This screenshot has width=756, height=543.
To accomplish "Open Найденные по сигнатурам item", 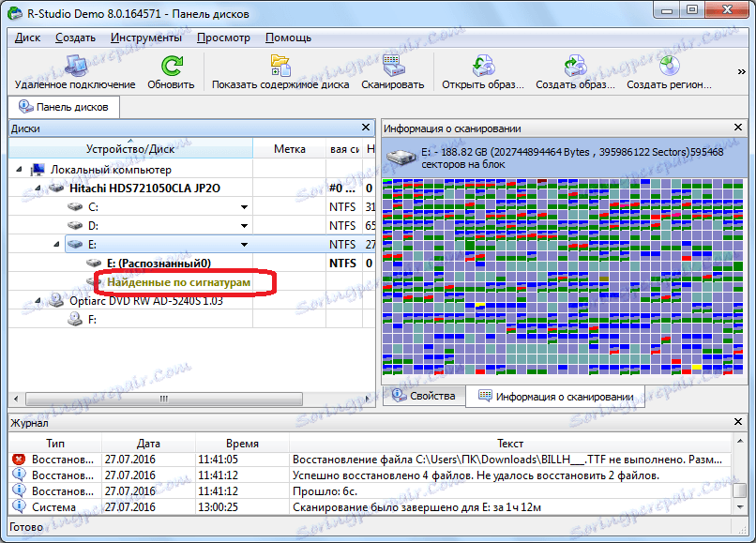I will (x=178, y=282).
